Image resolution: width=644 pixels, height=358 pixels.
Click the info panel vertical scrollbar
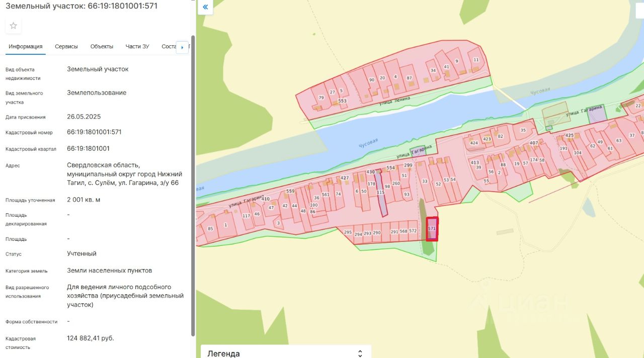pyautogui.click(x=193, y=196)
